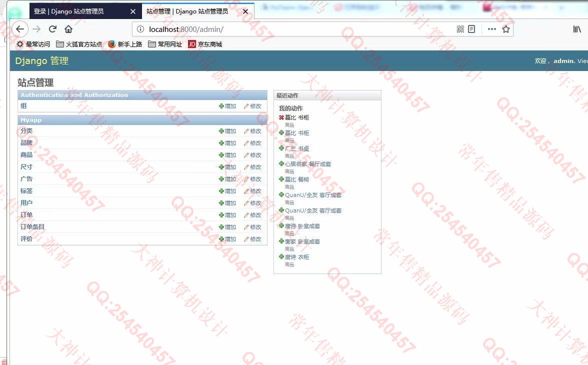Modify 尺寸 entries
588x365 pixels.
click(252, 167)
